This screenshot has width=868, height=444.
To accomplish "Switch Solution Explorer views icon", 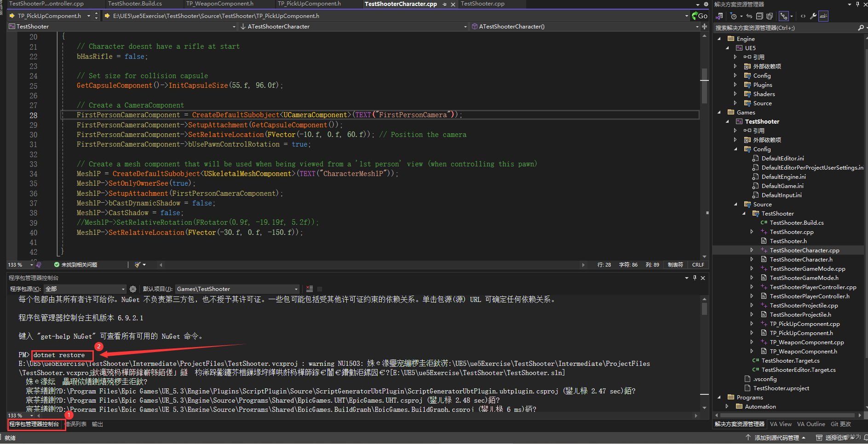I will (x=720, y=16).
